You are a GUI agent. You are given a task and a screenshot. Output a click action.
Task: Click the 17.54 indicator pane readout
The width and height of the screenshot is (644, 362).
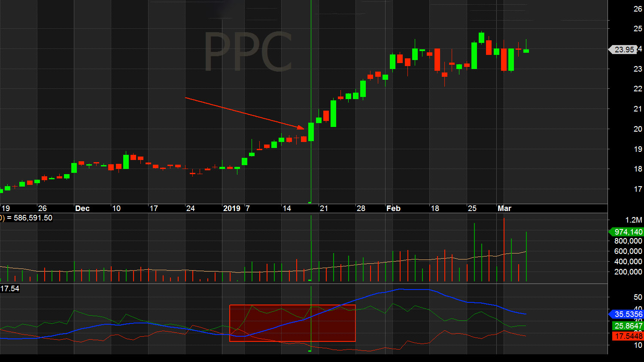pos(10,289)
